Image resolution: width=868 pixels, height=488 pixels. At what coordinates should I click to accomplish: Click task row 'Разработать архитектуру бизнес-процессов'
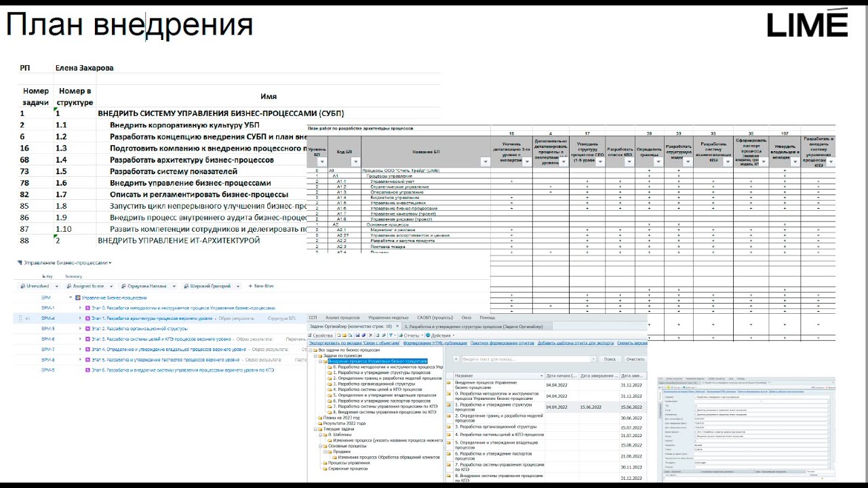192,160
